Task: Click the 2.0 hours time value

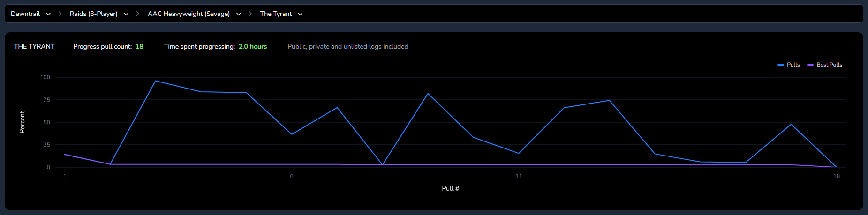Action: coord(253,46)
